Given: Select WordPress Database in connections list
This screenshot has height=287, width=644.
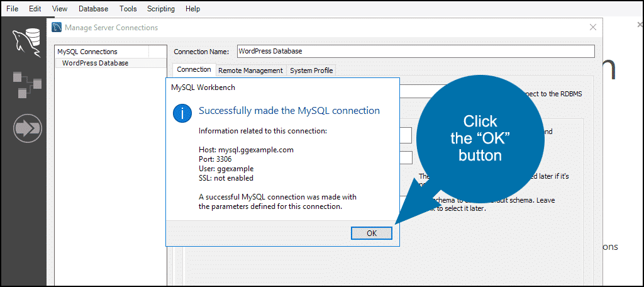Looking at the screenshot, I should pyautogui.click(x=111, y=63).
